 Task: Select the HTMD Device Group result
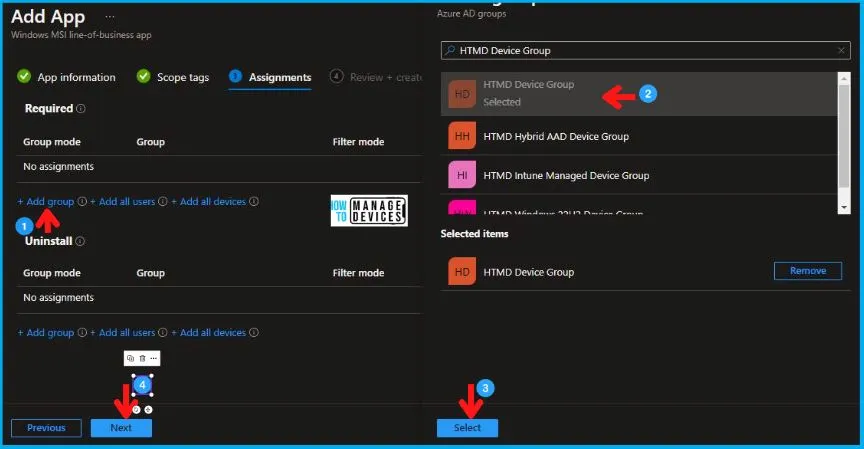click(x=639, y=94)
